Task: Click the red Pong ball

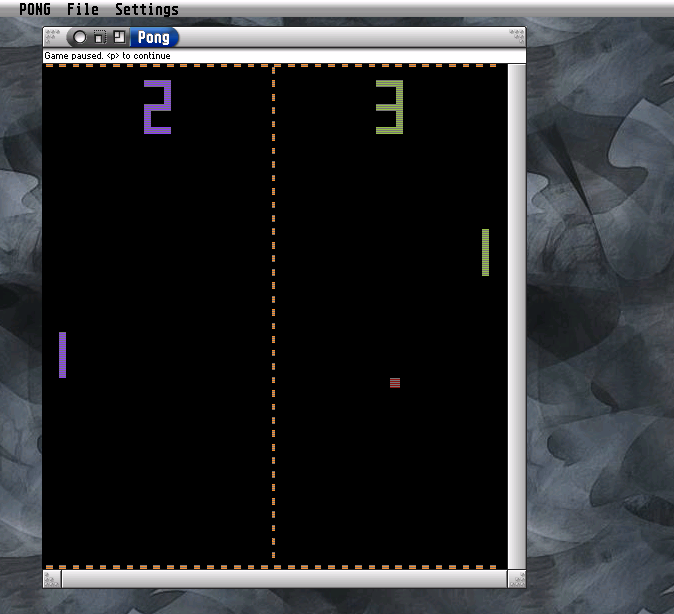Action: (x=395, y=383)
